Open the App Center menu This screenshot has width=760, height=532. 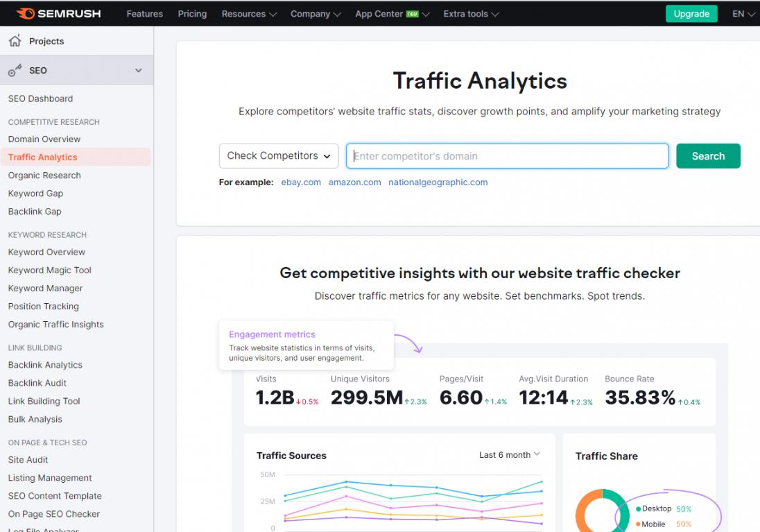[x=392, y=14]
